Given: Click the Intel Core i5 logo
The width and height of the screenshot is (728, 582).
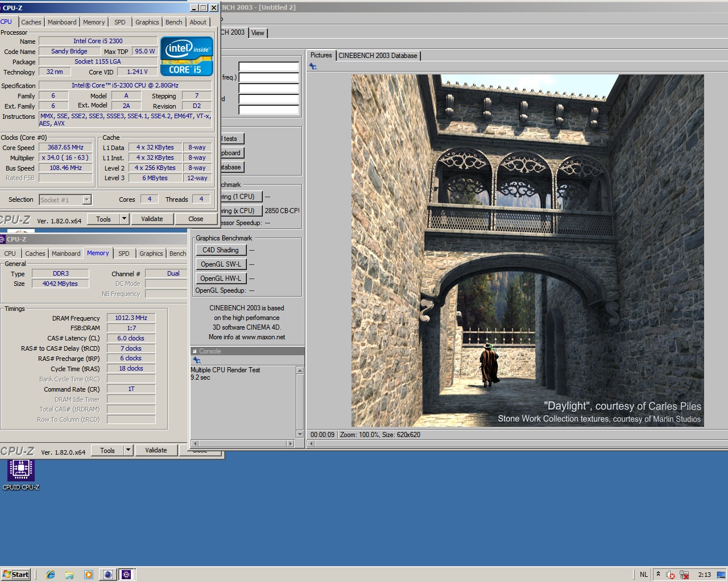Looking at the screenshot, I should tap(187, 56).
